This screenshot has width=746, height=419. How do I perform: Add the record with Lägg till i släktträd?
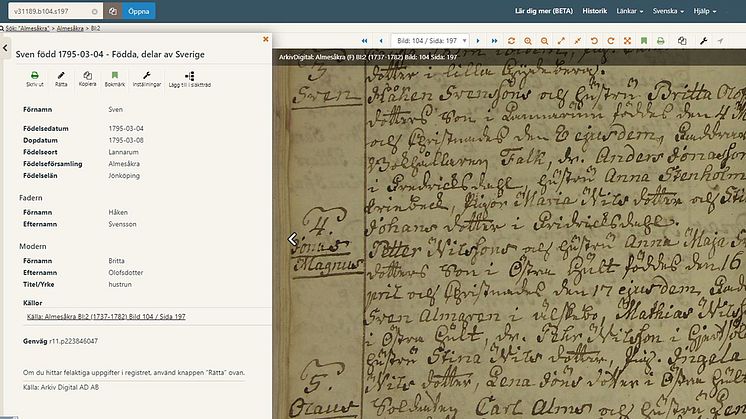click(x=189, y=79)
